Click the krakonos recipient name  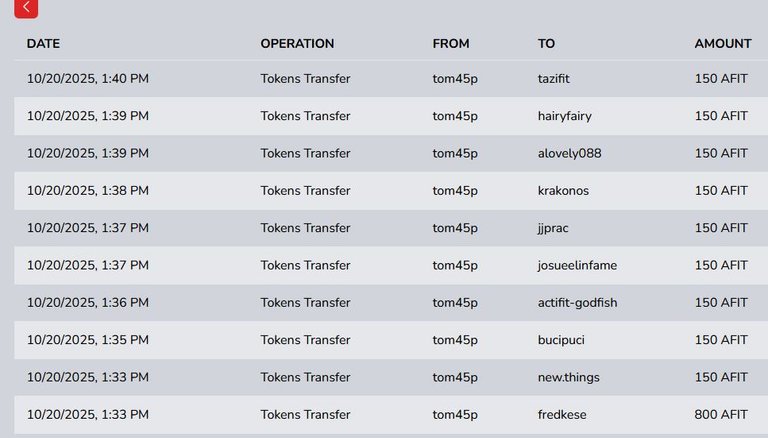pyautogui.click(x=563, y=191)
